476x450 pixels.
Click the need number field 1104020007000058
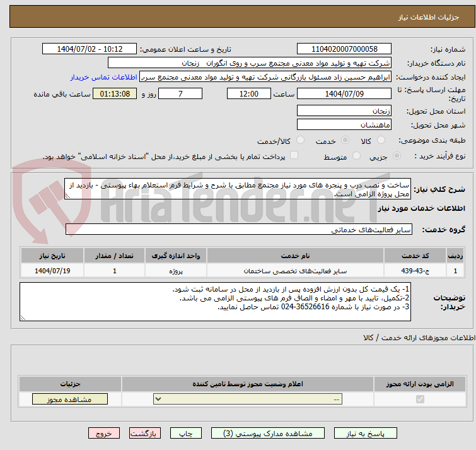(x=344, y=49)
